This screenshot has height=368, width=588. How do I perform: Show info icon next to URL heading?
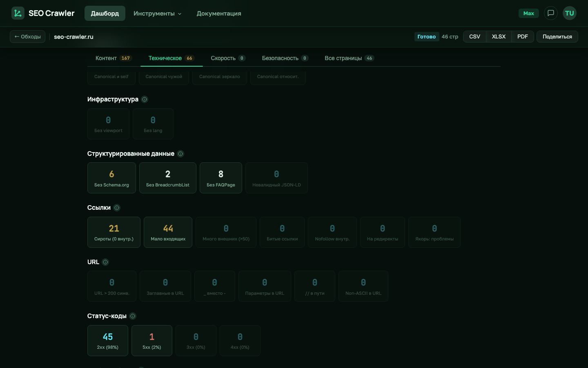(105, 262)
